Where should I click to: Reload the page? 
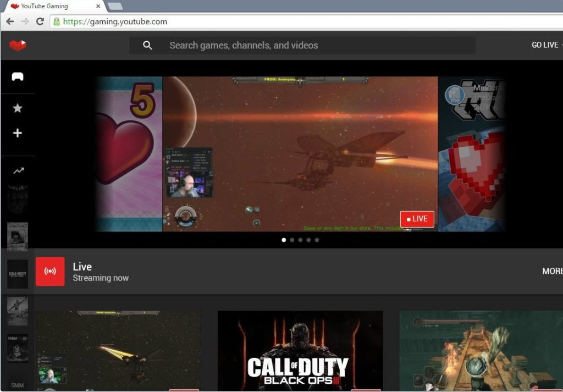[39, 21]
